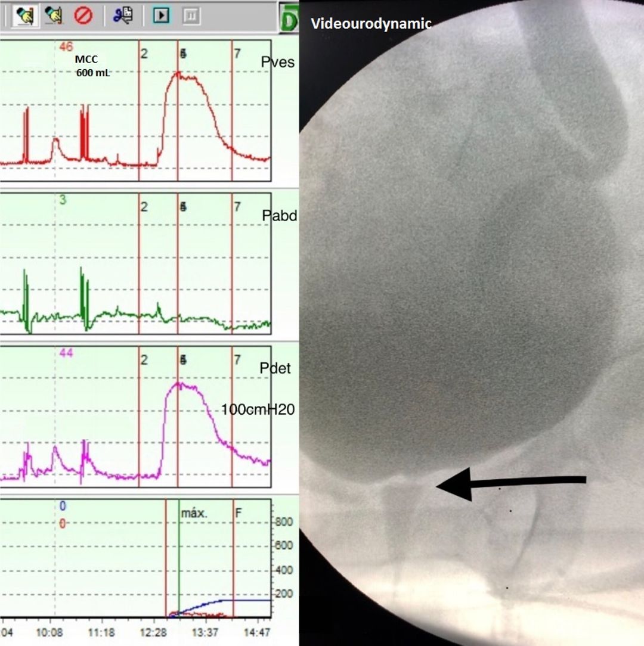This screenshot has height=646, width=644.
Task: Click the Pdet value readout 44
Action: [66, 353]
